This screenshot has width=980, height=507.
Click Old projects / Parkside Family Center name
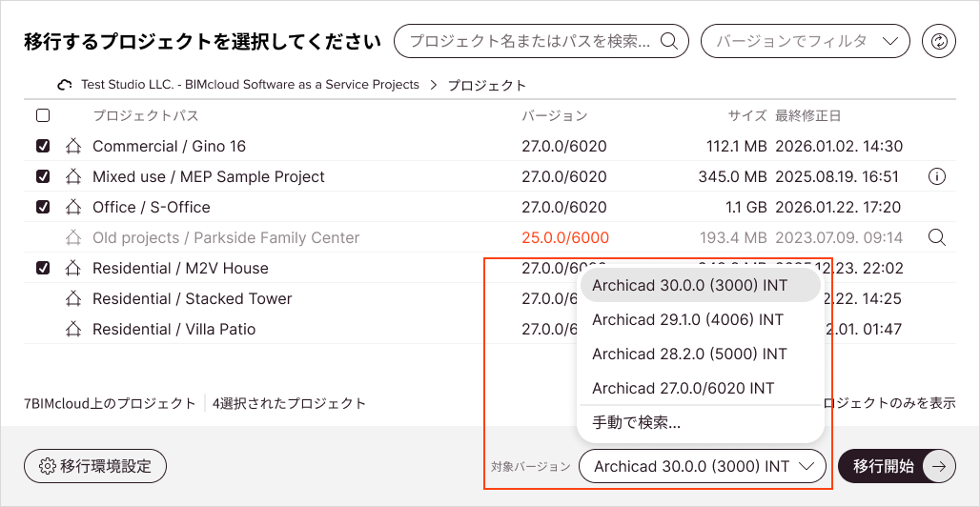coord(226,237)
